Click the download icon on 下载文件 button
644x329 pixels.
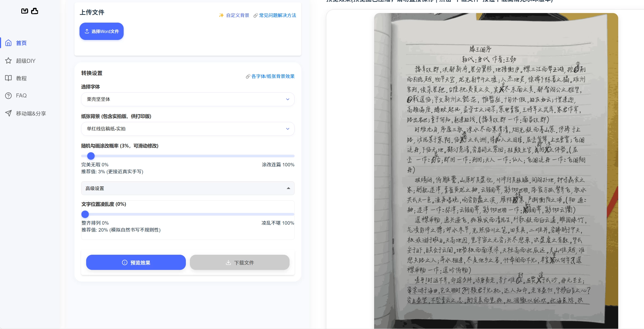tap(228, 262)
